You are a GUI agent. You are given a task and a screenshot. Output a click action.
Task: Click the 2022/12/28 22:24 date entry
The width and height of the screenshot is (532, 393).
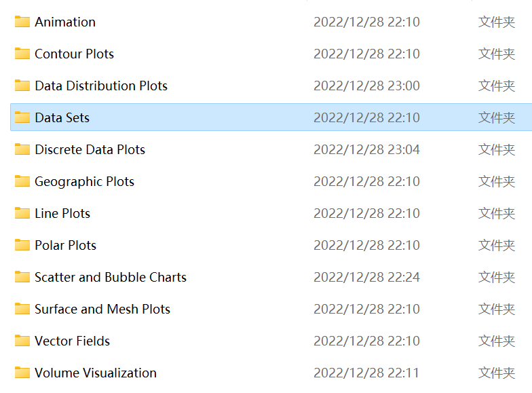click(366, 277)
